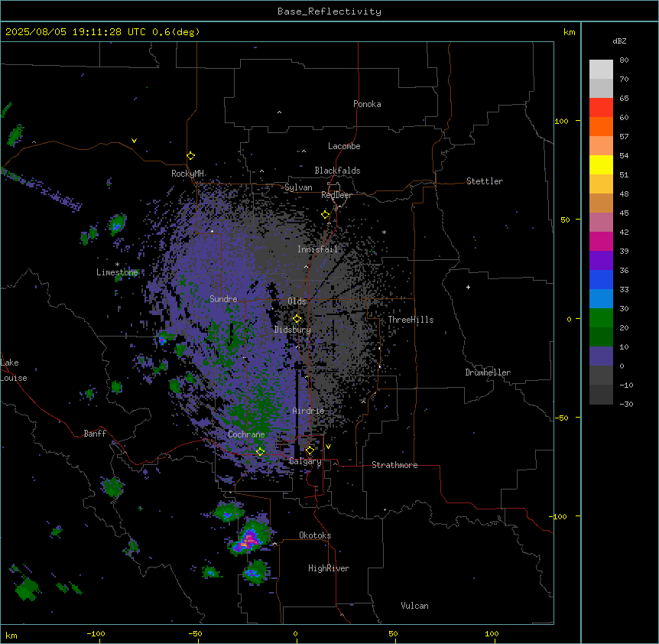Click the asterisk marker above Limestone
The image size is (659, 644).
(x=117, y=265)
